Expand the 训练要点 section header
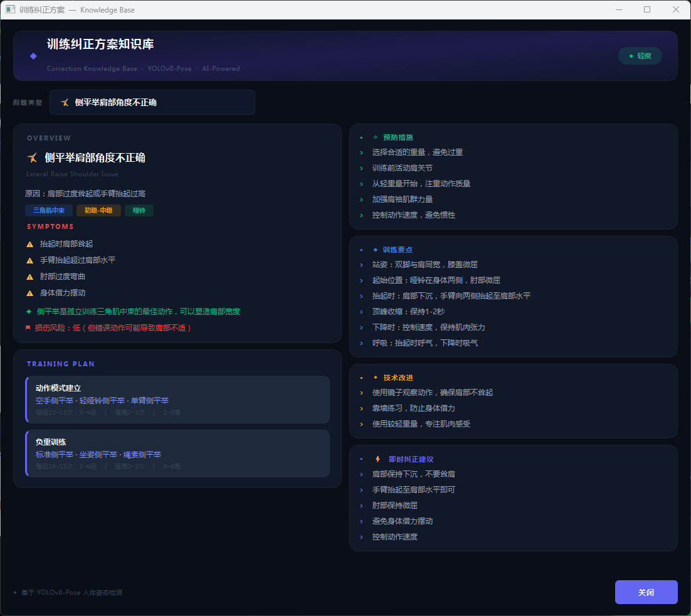 (x=398, y=250)
